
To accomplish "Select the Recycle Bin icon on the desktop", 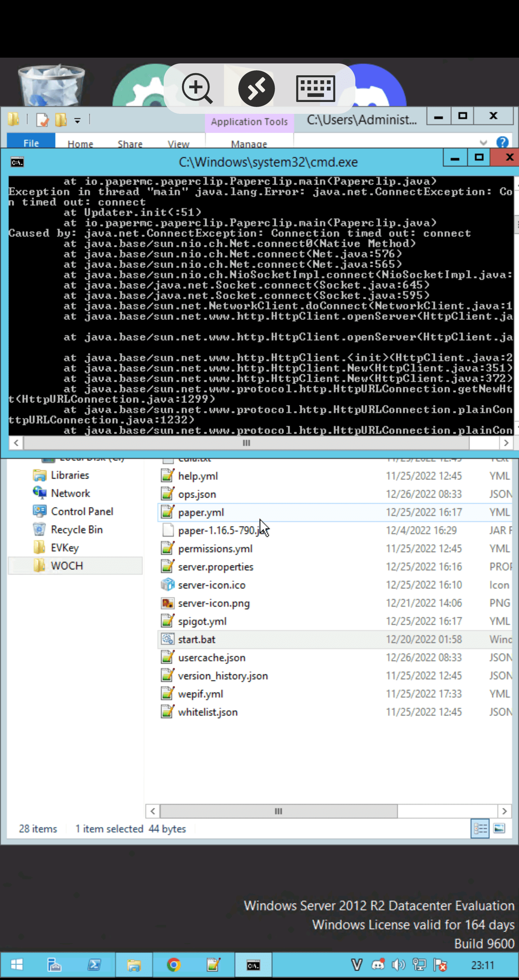I will click(x=52, y=85).
